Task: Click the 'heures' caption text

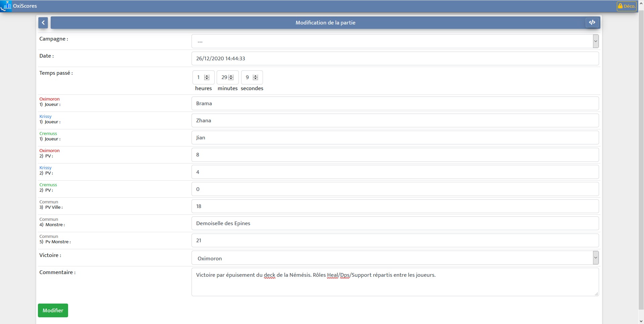Action: [204, 88]
